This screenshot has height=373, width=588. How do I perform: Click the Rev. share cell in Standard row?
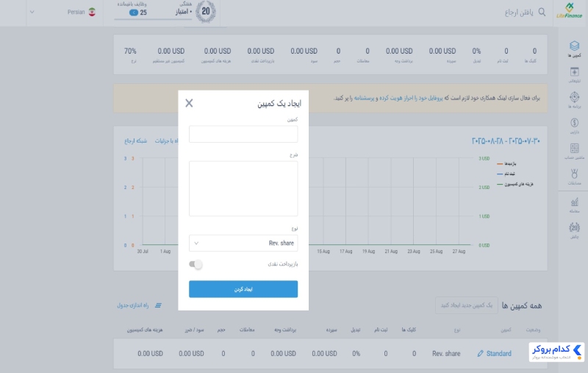click(x=446, y=353)
